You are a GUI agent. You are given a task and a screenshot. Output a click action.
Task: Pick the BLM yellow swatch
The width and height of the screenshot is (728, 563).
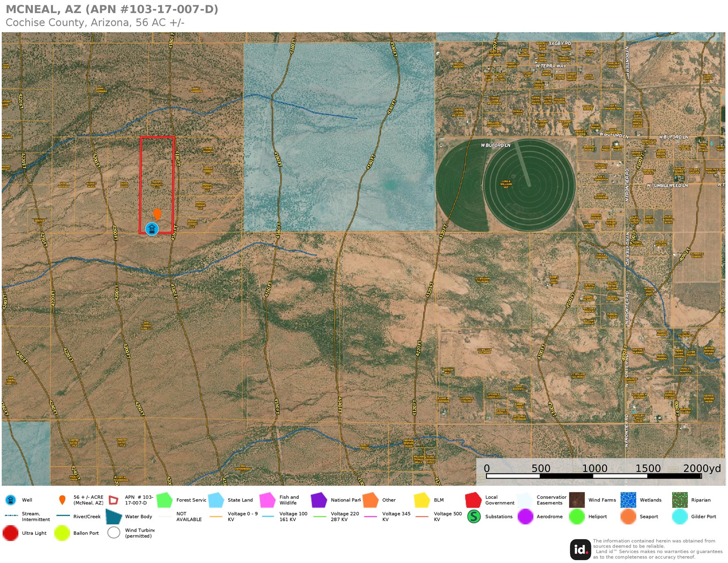(x=422, y=500)
